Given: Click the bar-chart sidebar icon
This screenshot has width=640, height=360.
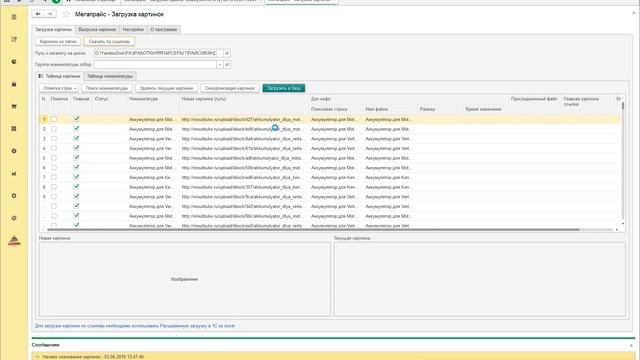Looking at the screenshot, I should click(14, 173).
